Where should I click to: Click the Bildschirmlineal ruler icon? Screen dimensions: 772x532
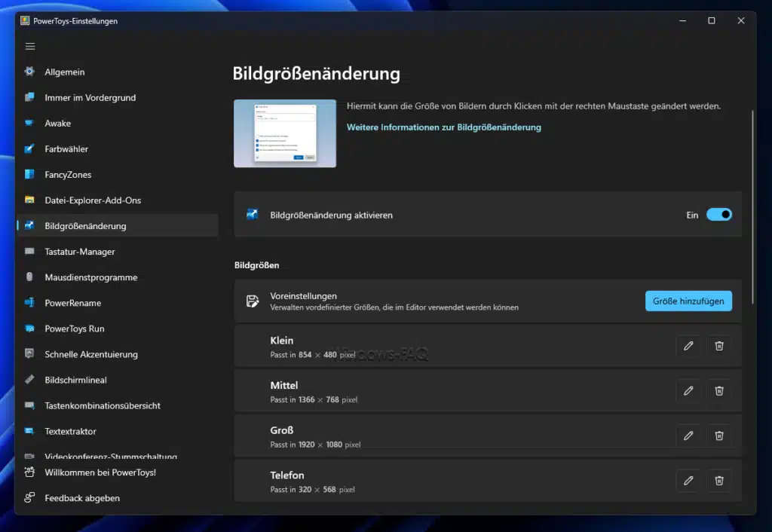click(x=29, y=380)
